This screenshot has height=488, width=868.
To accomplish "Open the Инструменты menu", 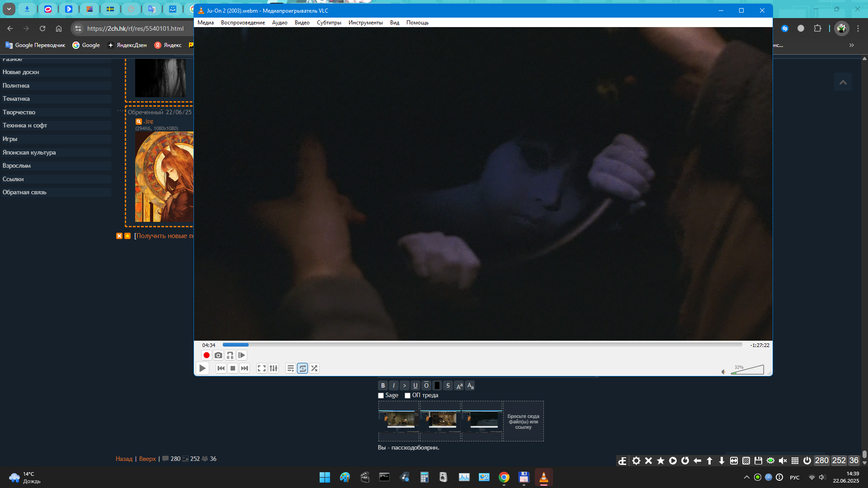I will point(365,23).
